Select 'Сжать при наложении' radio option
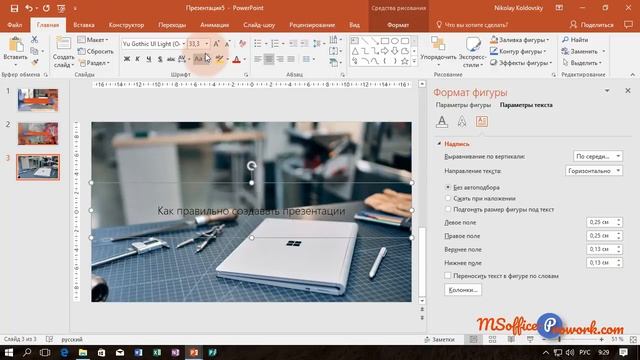640x360 pixels. tap(448, 198)
